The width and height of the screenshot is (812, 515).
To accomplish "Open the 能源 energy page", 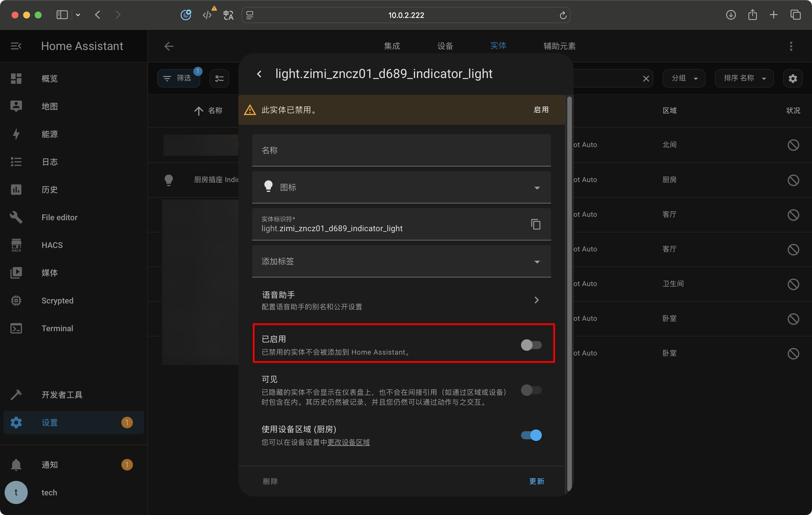I will tap(73, 134).
